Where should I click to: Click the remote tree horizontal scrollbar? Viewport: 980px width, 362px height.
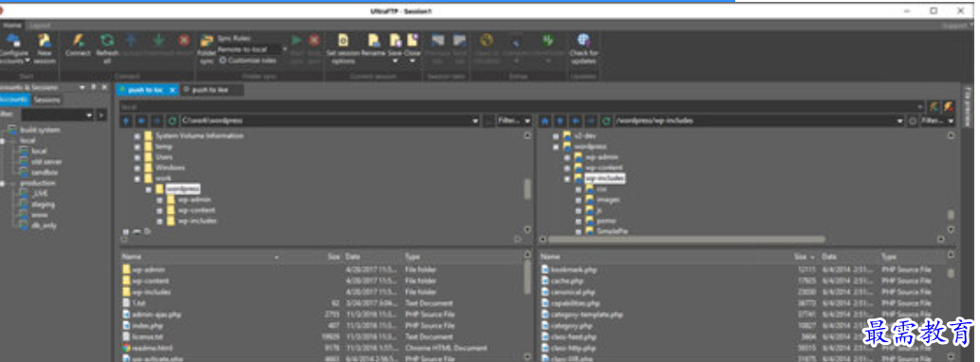686,239
